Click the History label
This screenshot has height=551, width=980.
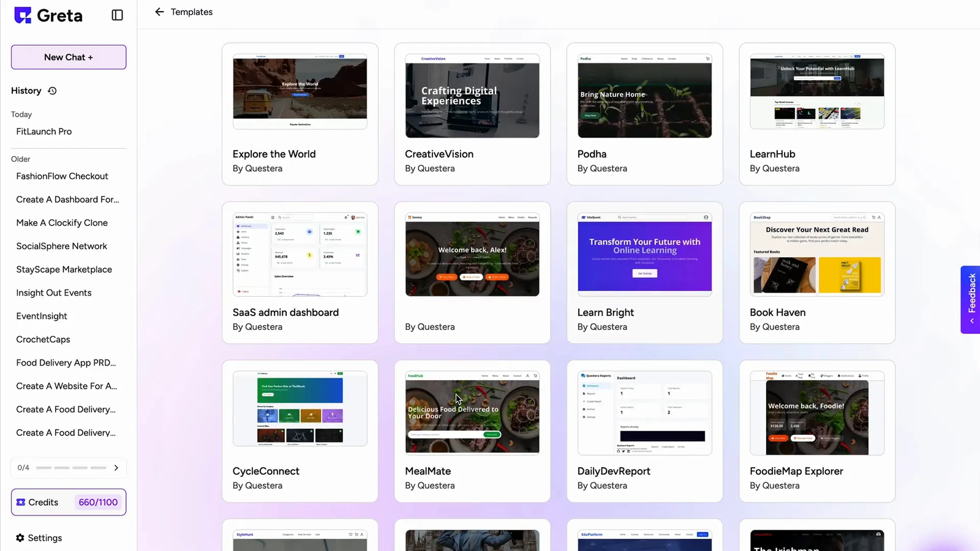point(26,91)
